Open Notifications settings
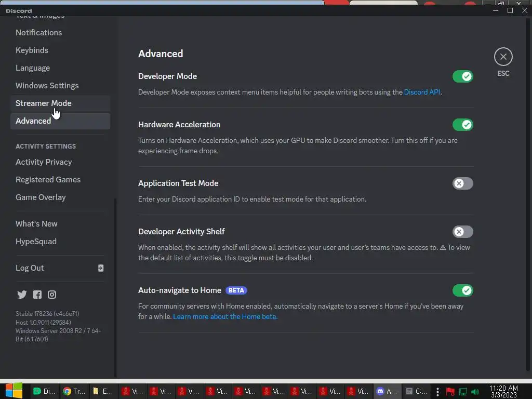 [60, 33]
